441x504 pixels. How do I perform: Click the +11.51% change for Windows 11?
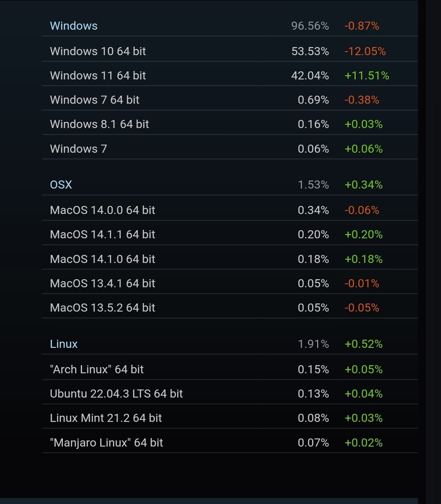click(367, 76)
